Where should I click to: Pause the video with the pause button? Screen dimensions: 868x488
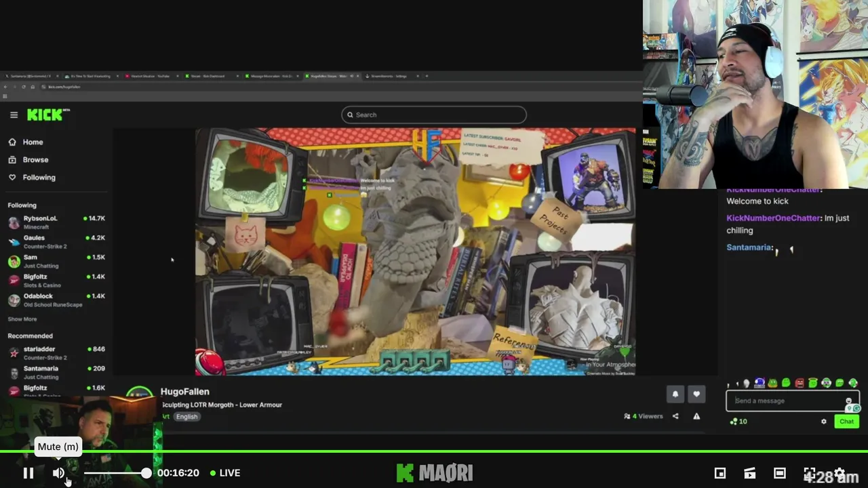tap(28, 473)
